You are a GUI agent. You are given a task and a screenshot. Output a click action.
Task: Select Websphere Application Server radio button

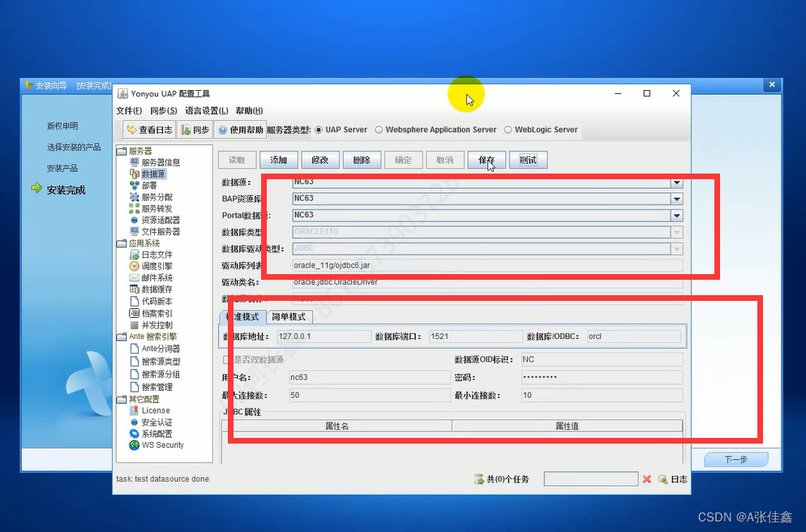click(379, 130)
